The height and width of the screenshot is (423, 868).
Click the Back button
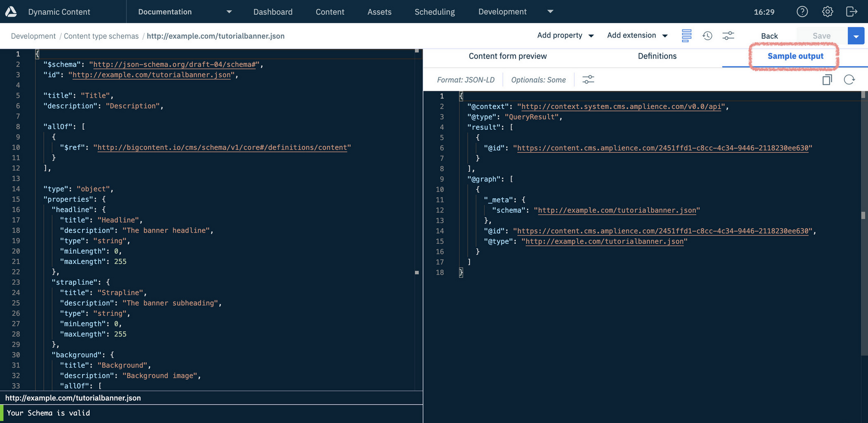[769, 36]
